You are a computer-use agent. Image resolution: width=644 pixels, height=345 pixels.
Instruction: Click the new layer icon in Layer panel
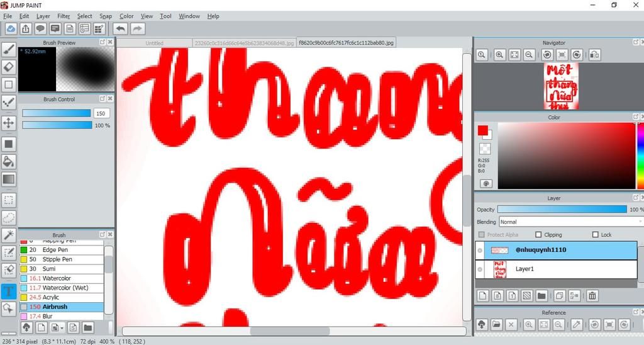pos(482,296)
